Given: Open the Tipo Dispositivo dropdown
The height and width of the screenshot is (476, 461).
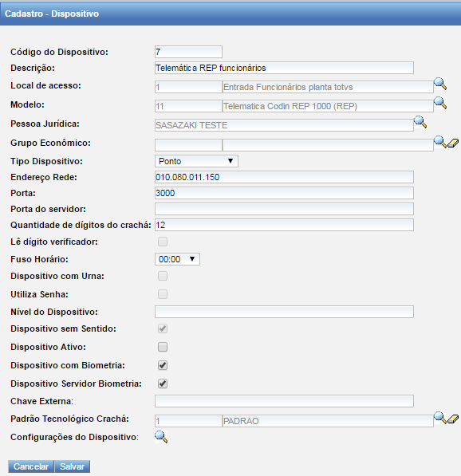Looking at the screenshot, I should pos(196,161).
